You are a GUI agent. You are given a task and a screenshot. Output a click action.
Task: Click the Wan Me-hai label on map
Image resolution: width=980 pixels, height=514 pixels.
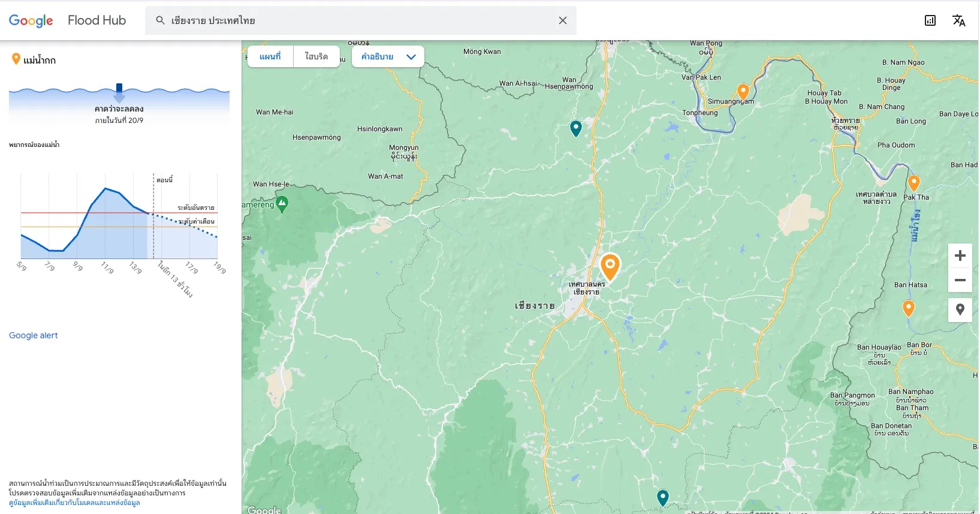(275, 112)
